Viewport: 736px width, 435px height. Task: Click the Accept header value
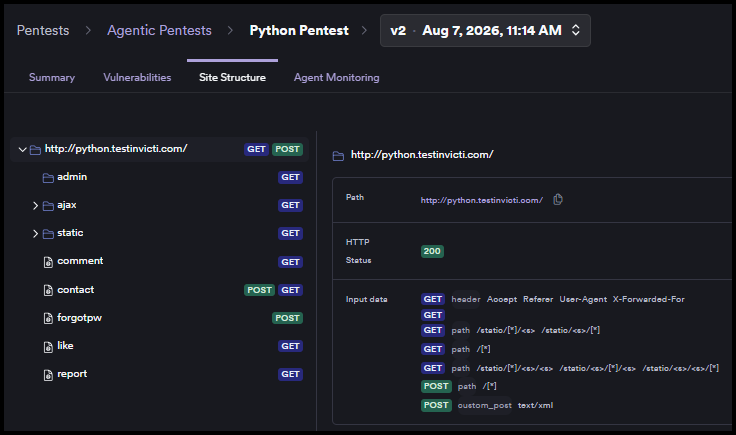tap(502, 299)
